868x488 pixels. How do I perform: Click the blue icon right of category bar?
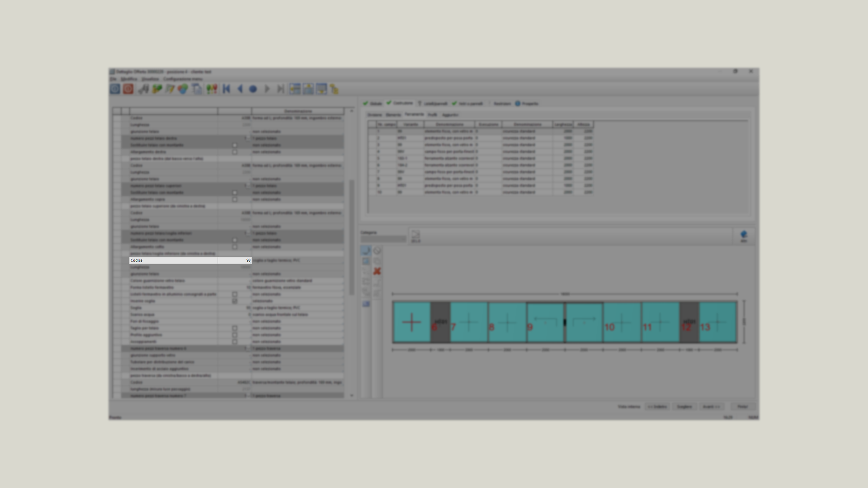(x=744, y=235)
